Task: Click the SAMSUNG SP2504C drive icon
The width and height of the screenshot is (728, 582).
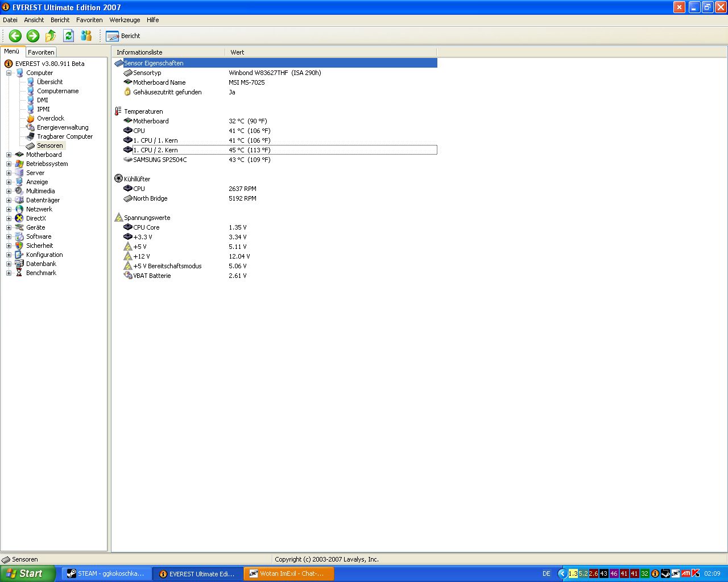Action: [x=128, y=160]
